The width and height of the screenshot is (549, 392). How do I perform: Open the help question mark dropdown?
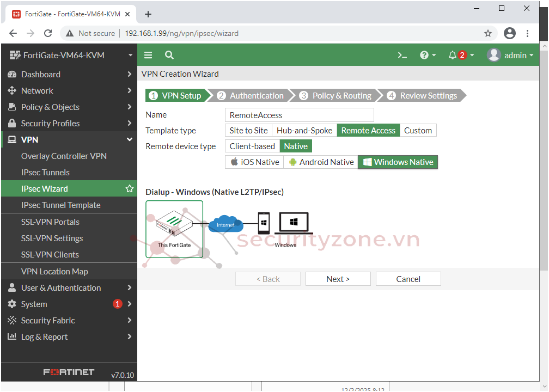428,55
